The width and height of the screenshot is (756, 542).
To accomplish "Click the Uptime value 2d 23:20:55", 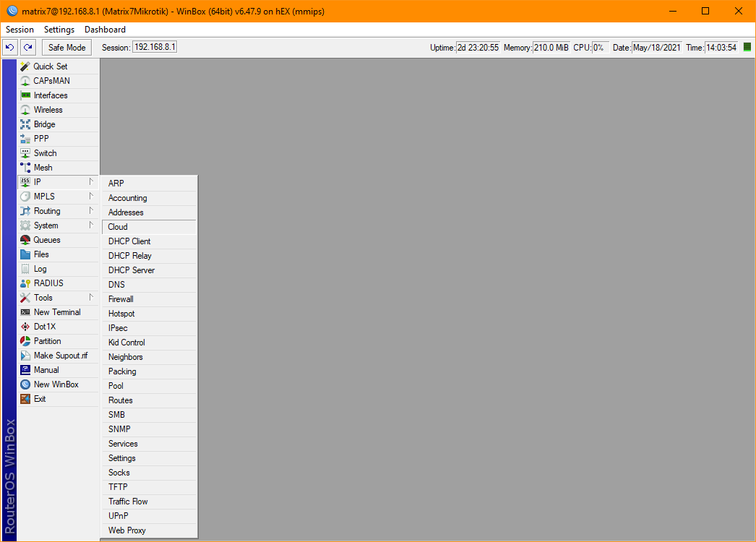I will coord(478,48).
